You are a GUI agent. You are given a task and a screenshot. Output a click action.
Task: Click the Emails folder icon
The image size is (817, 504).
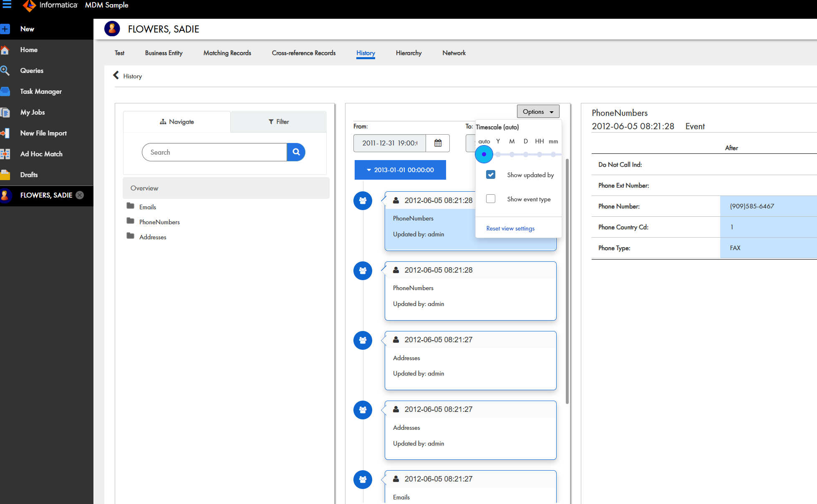(x=131, y=206)
